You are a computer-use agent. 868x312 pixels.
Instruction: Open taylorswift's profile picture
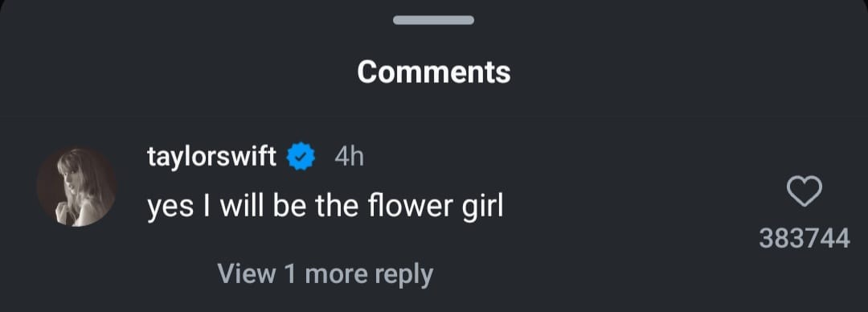(76, 187)
